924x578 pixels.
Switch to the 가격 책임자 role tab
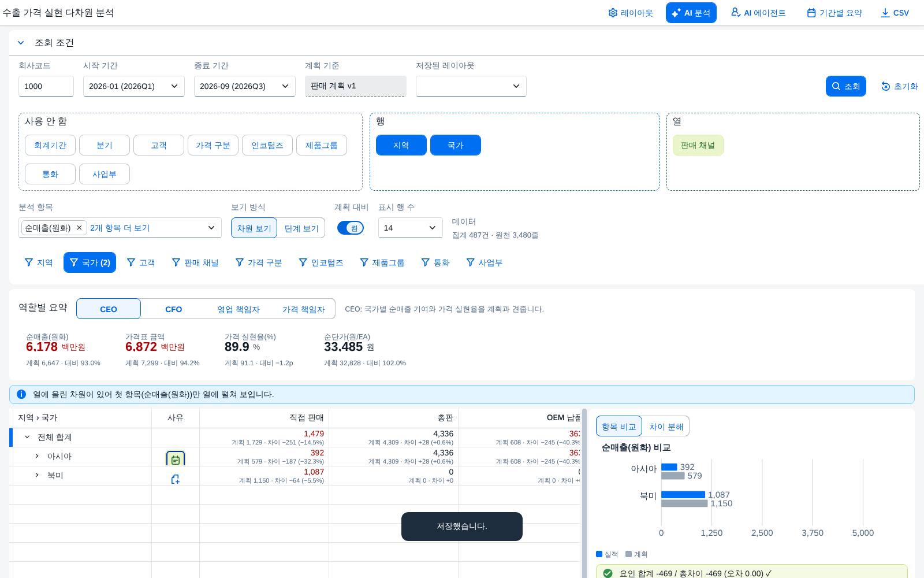tap(303, 309)
